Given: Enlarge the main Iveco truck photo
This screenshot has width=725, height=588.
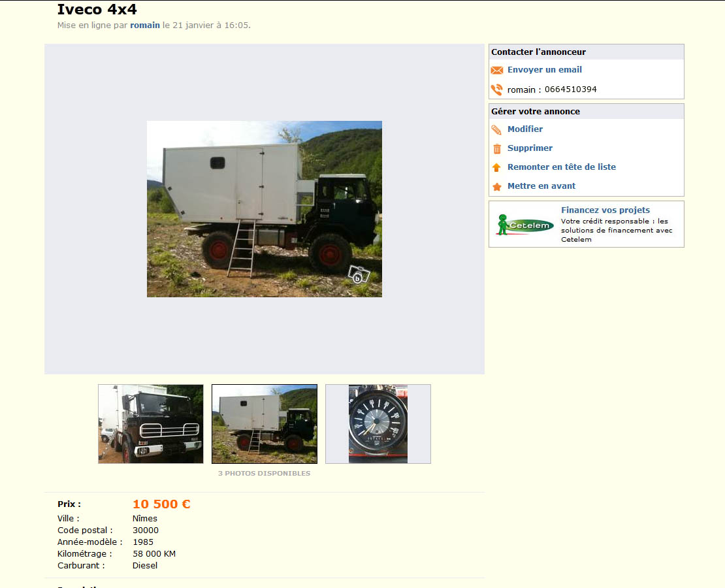Looking at the screenshot, I should (x=265, y=209).
